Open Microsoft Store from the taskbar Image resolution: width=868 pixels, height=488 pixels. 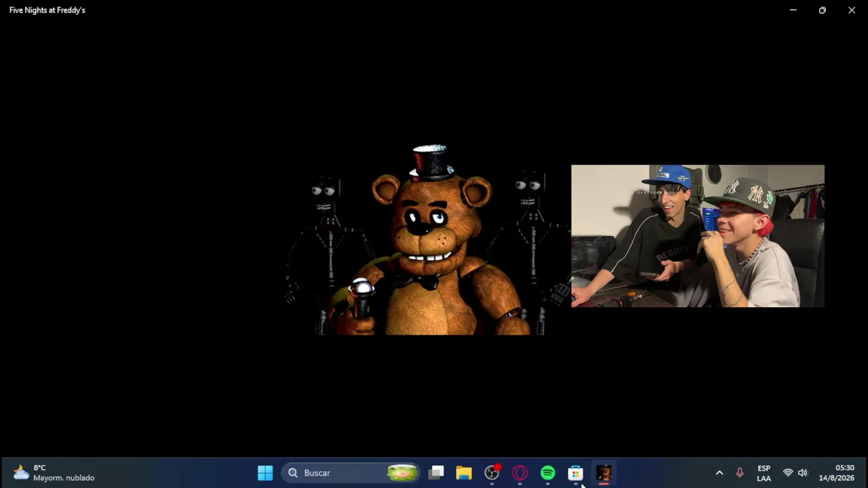576,472
